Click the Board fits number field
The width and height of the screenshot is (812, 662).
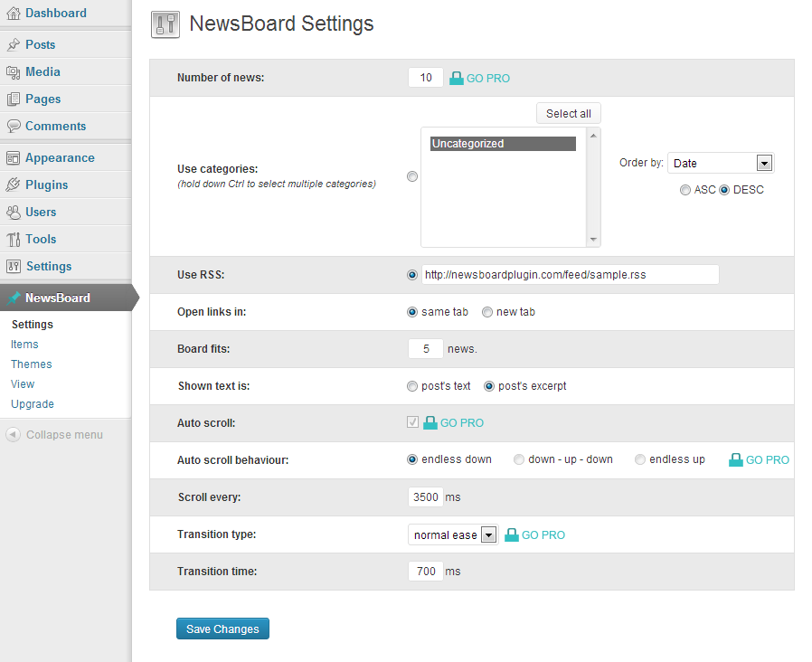pyautogui.click(x=426, y=348)
